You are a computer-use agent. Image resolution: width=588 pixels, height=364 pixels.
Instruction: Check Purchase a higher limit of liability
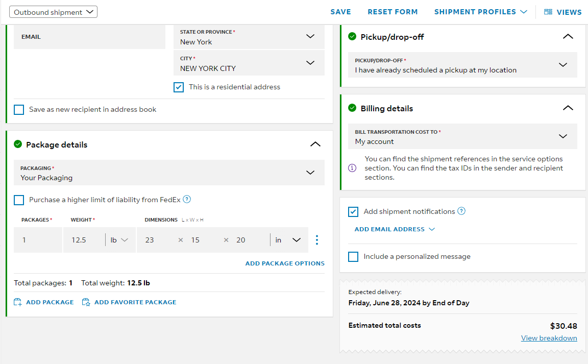click(x=19, y=200)
